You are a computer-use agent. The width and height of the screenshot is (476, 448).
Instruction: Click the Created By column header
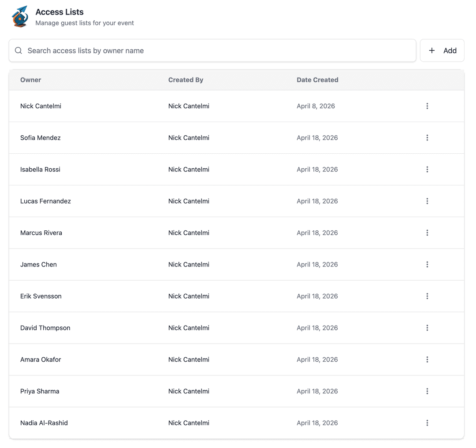(x=186, y=80)
